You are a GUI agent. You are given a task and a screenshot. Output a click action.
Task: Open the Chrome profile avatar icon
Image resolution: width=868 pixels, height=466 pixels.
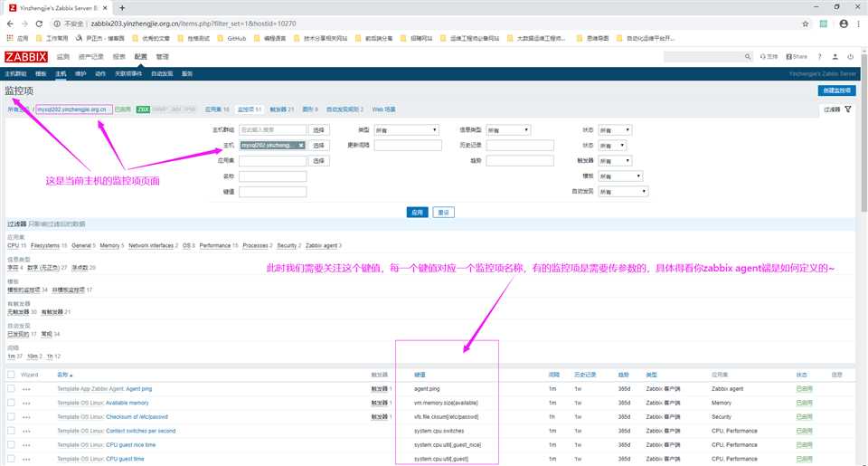point(844,24)
